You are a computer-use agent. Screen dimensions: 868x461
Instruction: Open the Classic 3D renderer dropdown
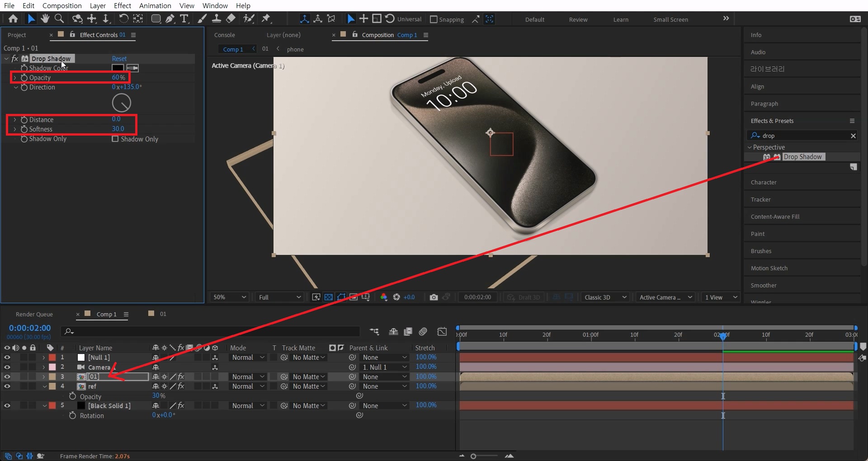pos(605,297)
